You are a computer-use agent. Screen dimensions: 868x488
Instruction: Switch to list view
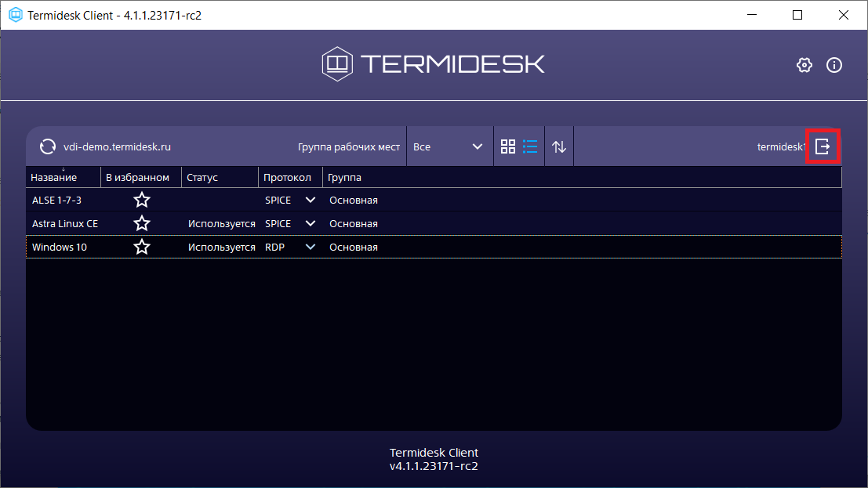tap(530, 146)
